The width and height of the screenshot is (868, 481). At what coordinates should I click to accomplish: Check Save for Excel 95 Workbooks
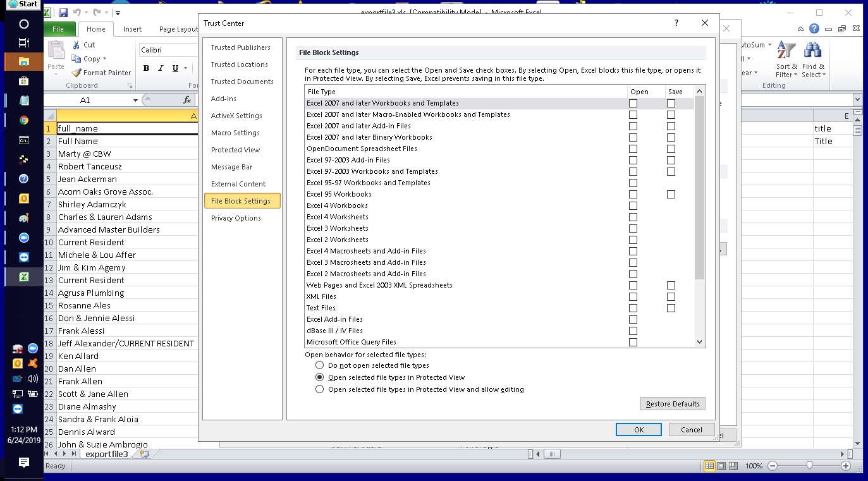(671, 194)
